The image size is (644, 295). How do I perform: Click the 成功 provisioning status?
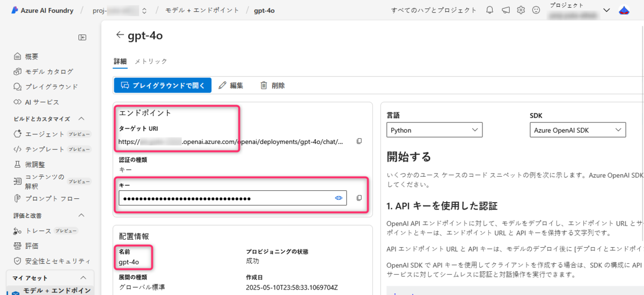tap(252, 261)
